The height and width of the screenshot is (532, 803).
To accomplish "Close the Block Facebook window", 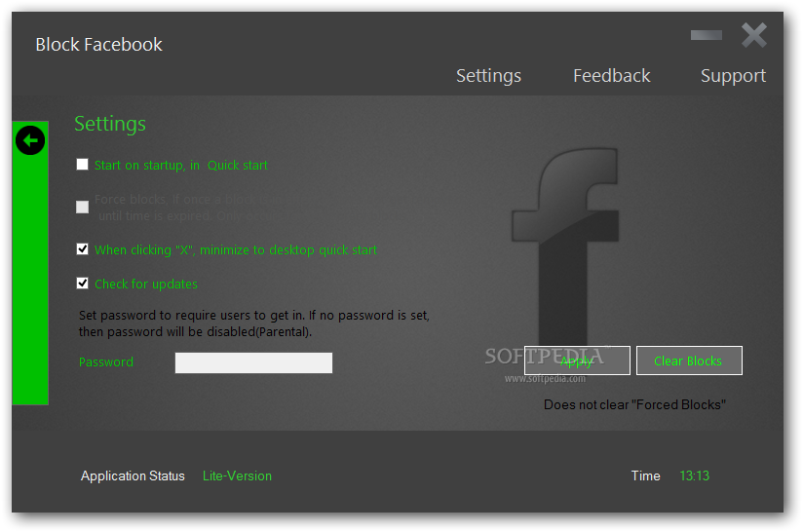I will point(754,35).
